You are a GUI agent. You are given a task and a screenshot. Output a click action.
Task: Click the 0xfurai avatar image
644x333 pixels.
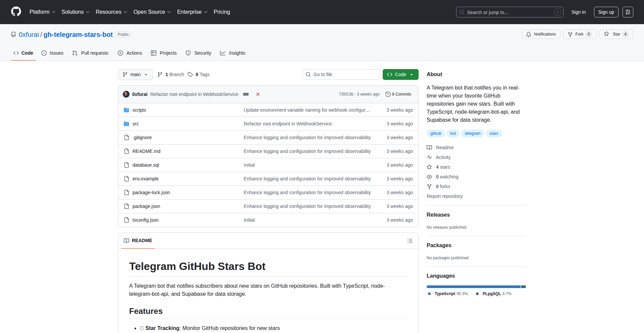tap(126, 94)
